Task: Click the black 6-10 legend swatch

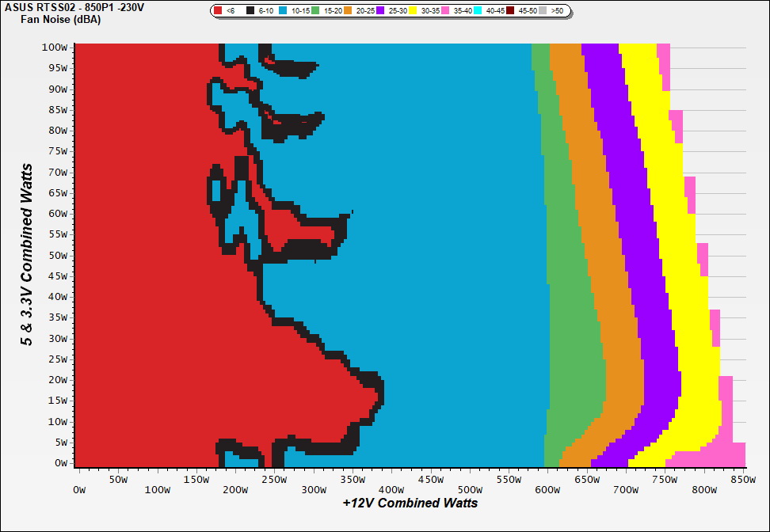Action: (x=251, y=11)
